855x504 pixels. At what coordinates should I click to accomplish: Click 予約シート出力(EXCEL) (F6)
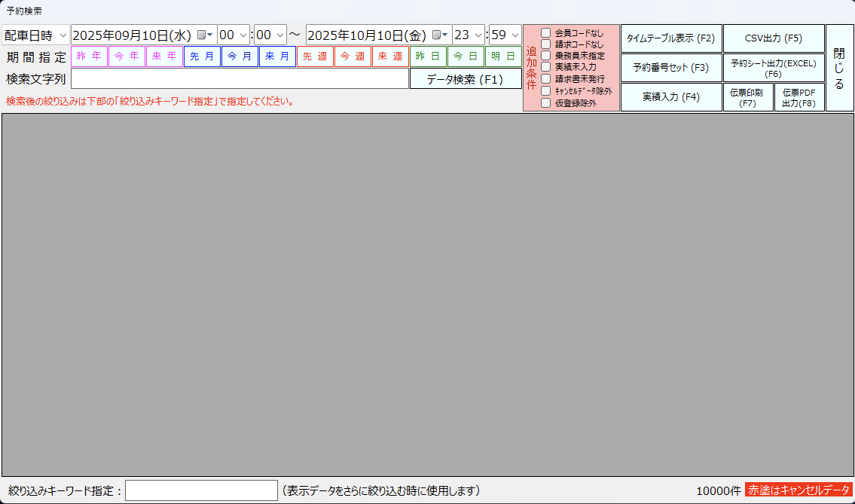click(774, 67)
